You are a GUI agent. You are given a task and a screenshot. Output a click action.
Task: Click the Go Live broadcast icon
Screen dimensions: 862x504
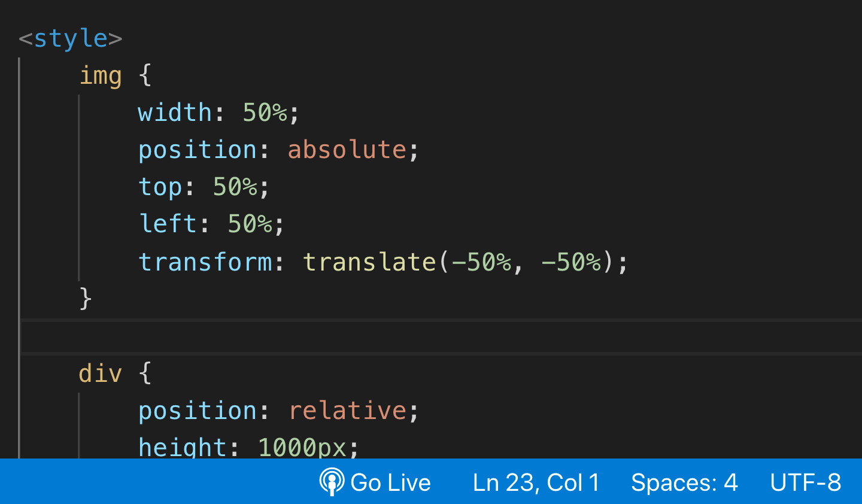coord(331,482)
